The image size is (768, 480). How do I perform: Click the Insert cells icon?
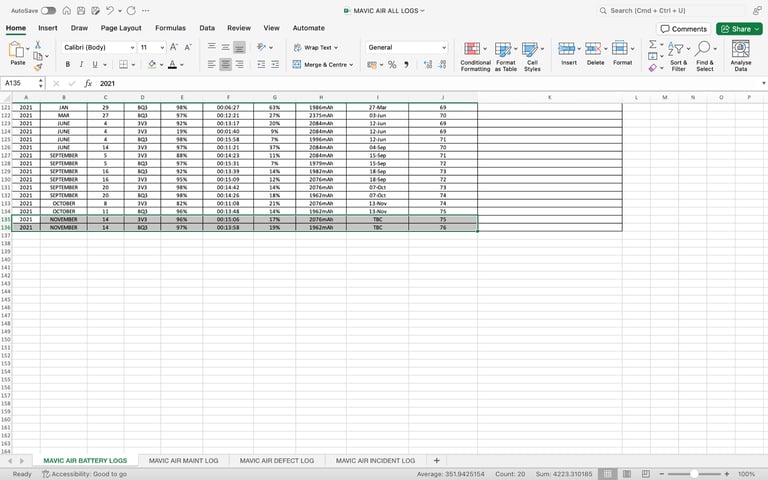pyautogui.click(x=566, y=48)
